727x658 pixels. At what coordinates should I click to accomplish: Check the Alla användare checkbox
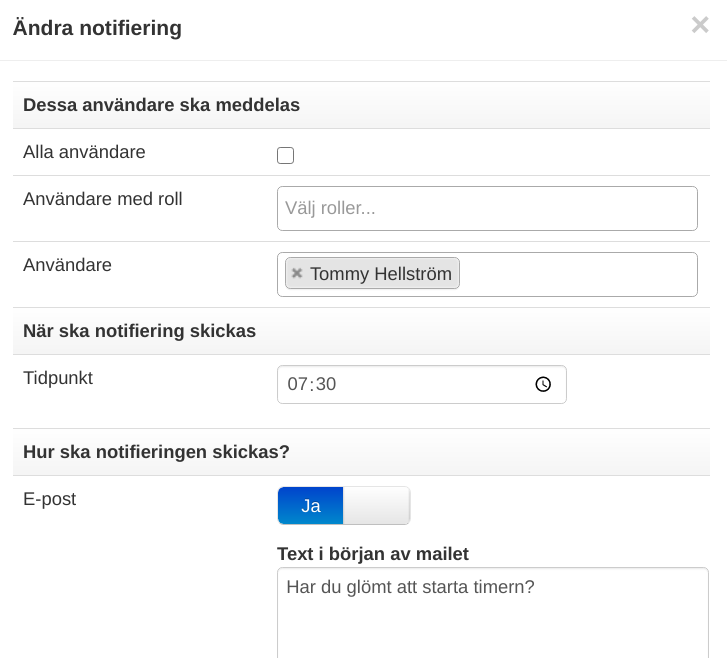(x=285, y=155)
